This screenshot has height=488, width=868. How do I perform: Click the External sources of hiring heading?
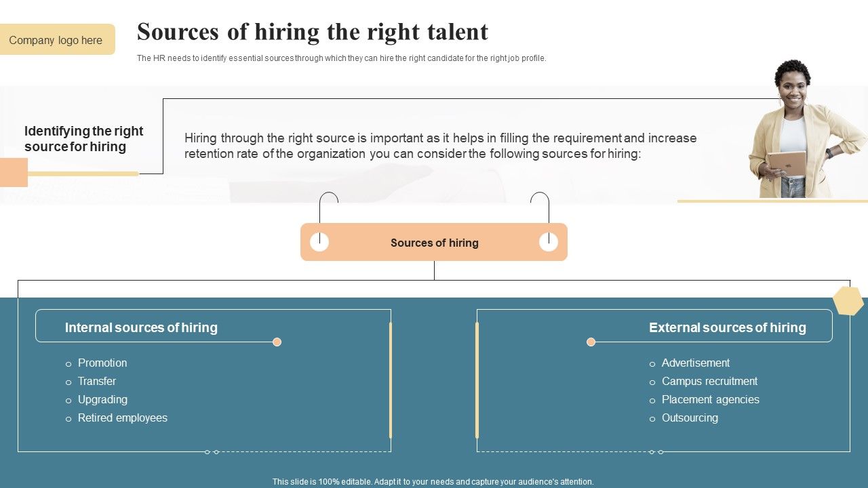tap(728, 328)
